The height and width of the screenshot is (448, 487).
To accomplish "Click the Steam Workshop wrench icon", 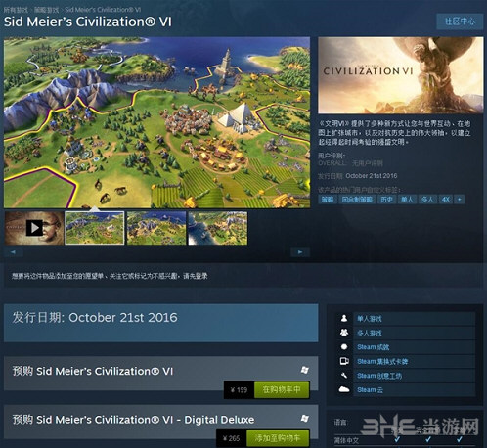I will point(344,376).
